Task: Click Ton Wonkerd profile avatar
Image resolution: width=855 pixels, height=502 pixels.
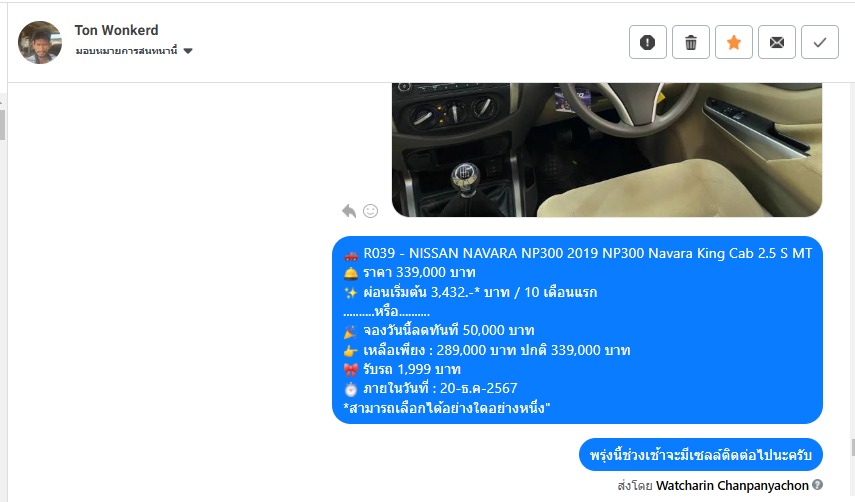Action: [x=40, y=43]
